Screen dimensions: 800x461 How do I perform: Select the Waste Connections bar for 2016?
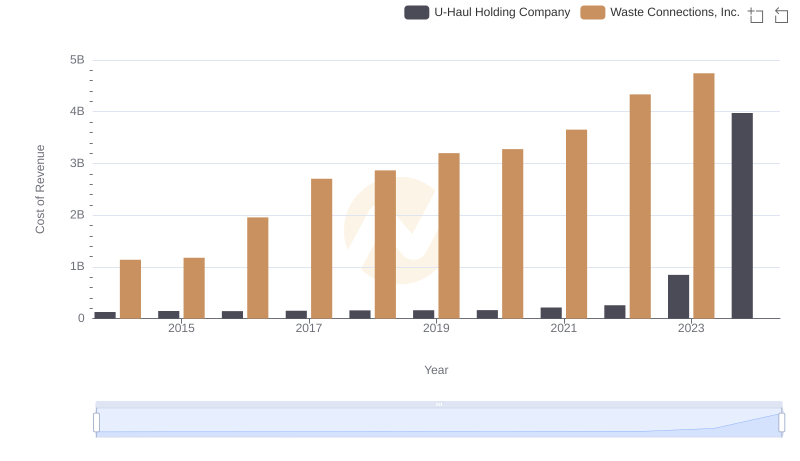[x=258, y=268]
